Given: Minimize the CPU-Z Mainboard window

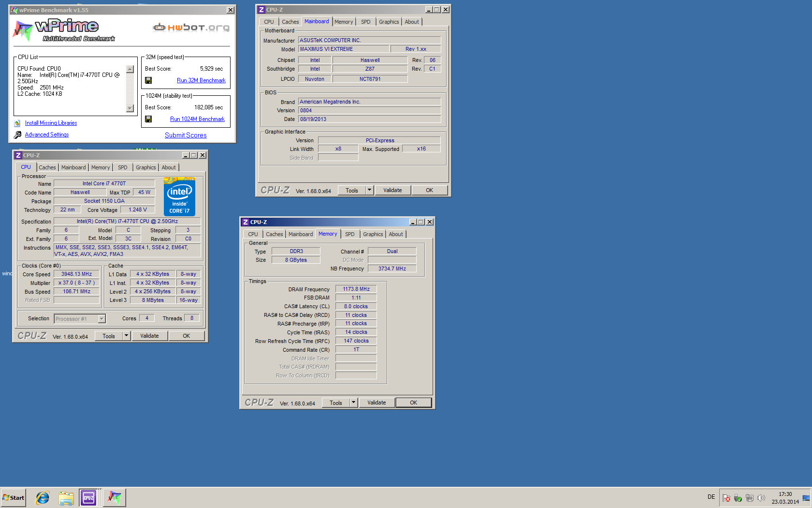Looking at the screenshot, I should pyautogui.click(x=429, y=10).
